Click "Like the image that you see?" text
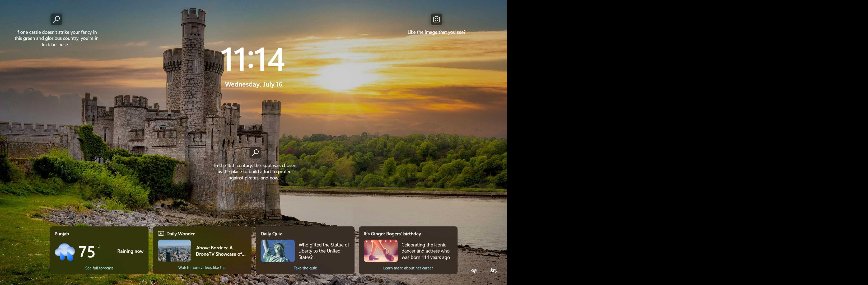868x285 pixels. (x=436, y=32)
